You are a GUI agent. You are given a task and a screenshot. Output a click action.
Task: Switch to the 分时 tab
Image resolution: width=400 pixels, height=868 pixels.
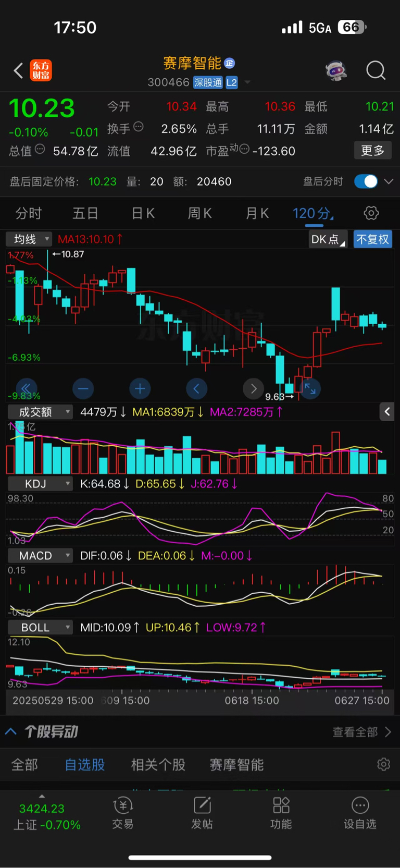[29, 213]
